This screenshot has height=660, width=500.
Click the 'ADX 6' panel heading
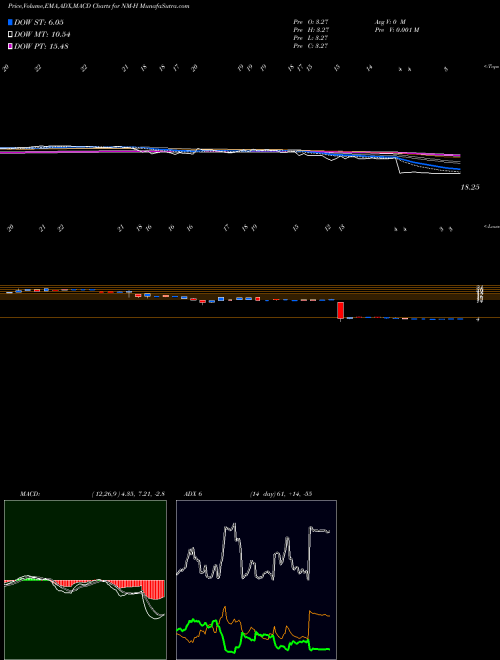pyautogui.click(x=192, y=494)
